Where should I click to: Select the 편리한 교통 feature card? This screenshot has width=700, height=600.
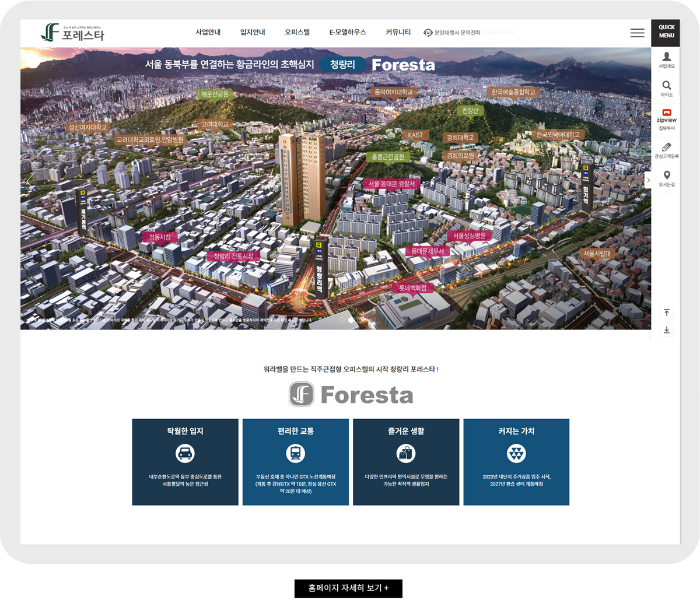pyautogui.click(x=296, y=462)
